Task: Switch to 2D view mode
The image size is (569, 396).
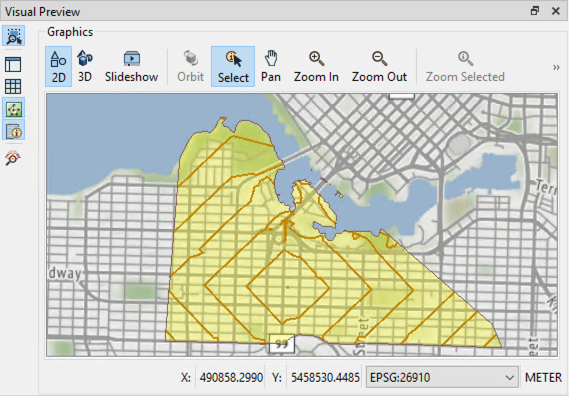Action: coord(58,66)
